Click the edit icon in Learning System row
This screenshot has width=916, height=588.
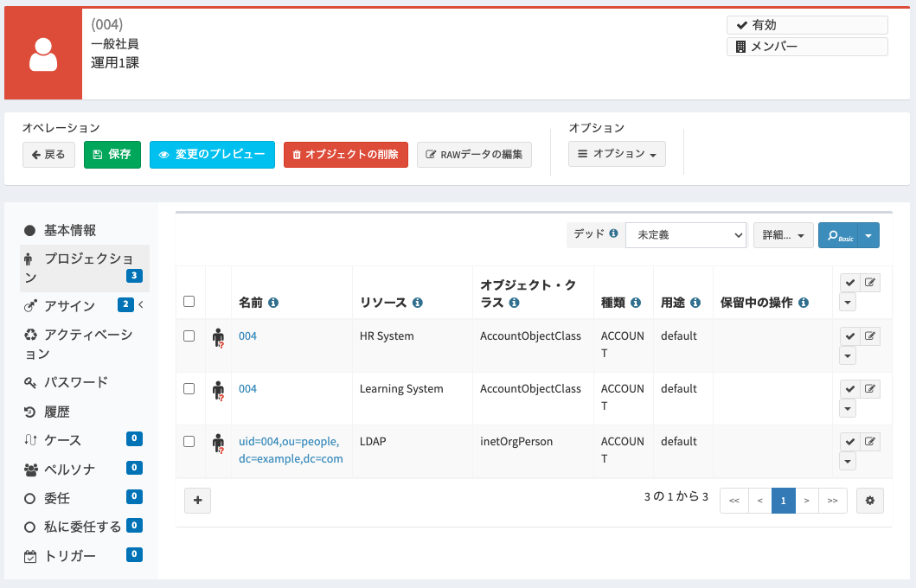(x=870, y=388)
